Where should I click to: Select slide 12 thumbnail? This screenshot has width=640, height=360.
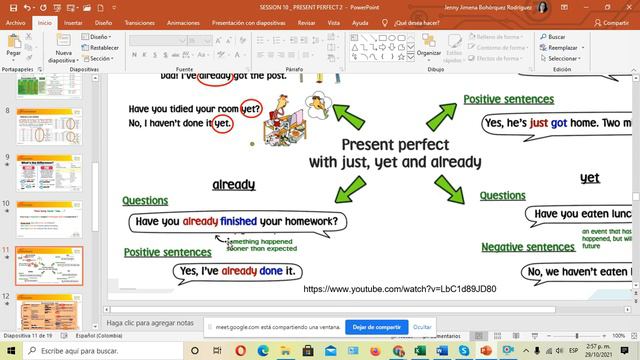coord(49,311)
